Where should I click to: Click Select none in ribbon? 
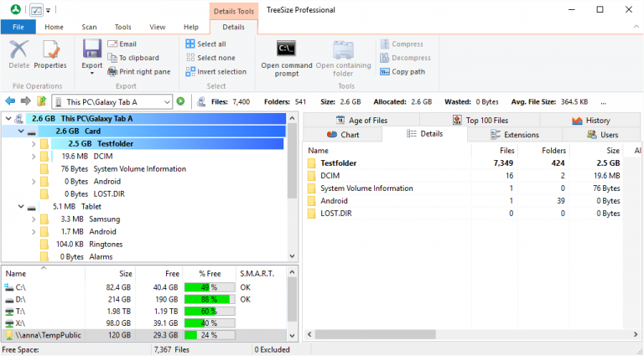(210, 58)
